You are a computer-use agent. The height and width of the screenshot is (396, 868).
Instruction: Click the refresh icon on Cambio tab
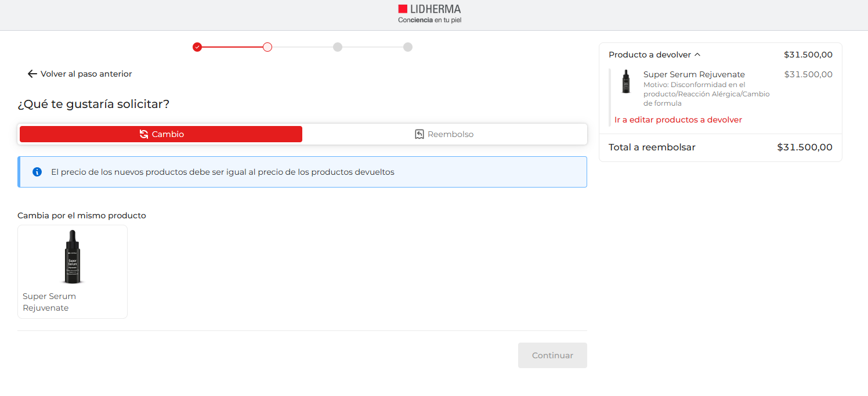[x=144, y=134]
